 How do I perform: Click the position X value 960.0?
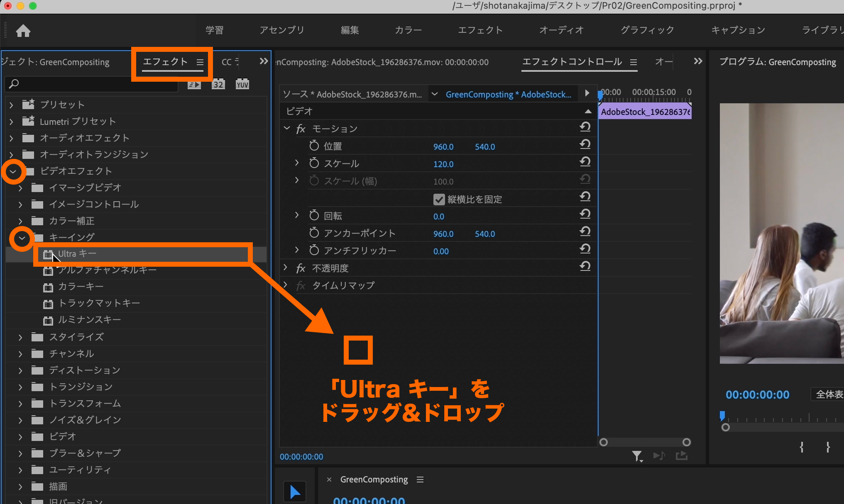coord(443,147)
